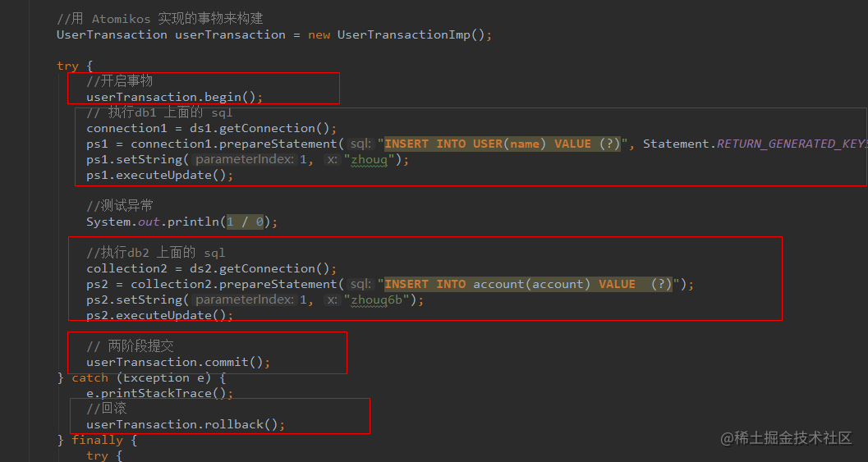Click the 'sql:' parameter hint on the ps1 line
This screenshot has width=868, height=462.
pos(361,144)
